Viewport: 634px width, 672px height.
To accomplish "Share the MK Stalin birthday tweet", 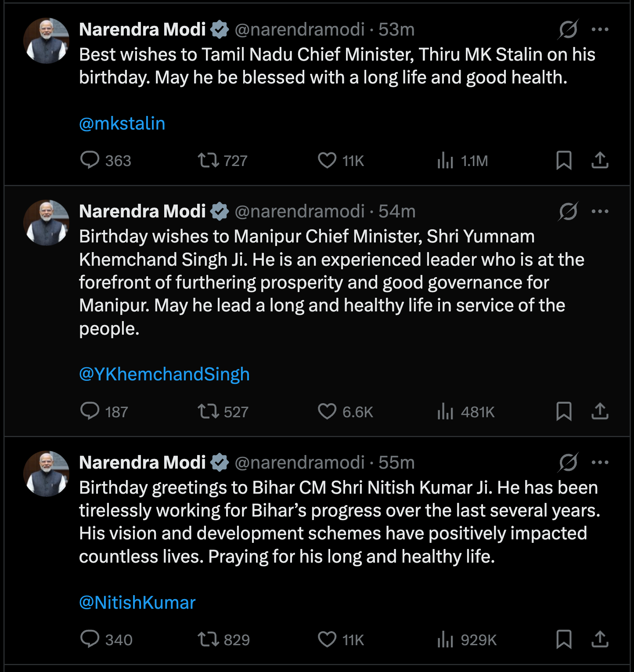I will click(x=600, y=160).
